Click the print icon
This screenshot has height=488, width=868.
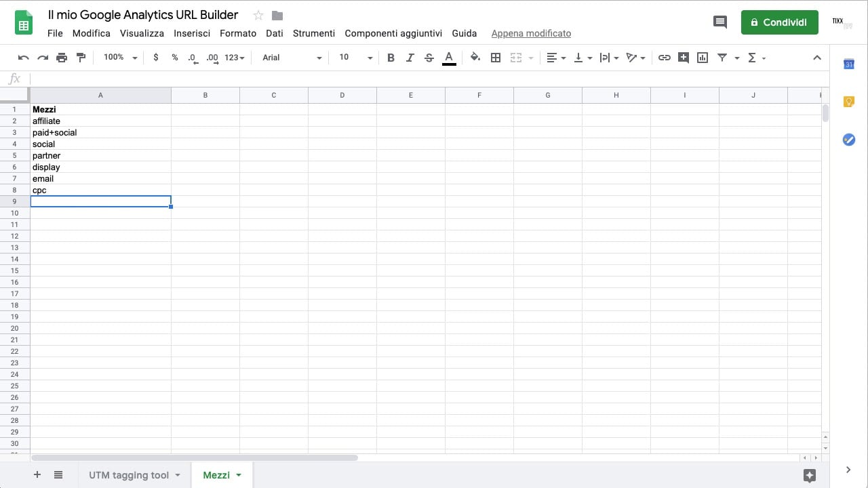point(62,58)
